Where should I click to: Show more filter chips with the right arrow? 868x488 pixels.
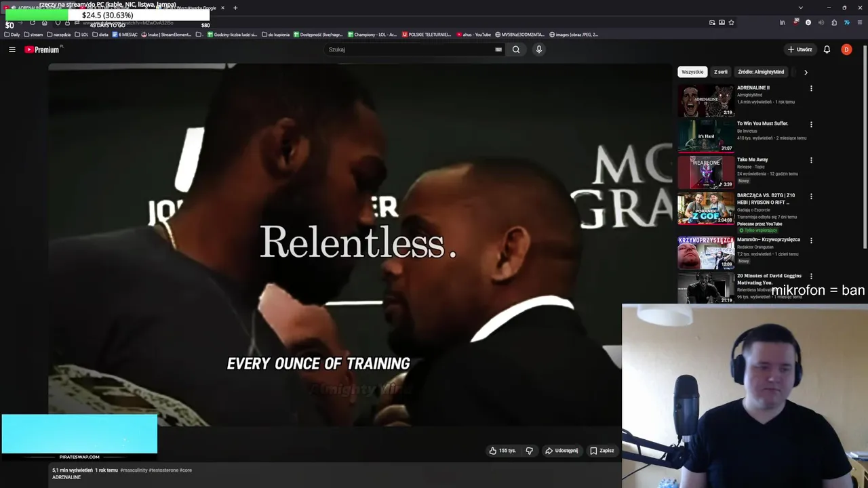(806, 72)
